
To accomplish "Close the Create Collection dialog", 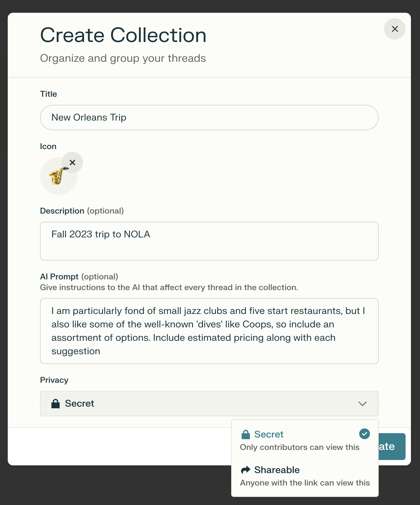I will click(x=394, y=29).
